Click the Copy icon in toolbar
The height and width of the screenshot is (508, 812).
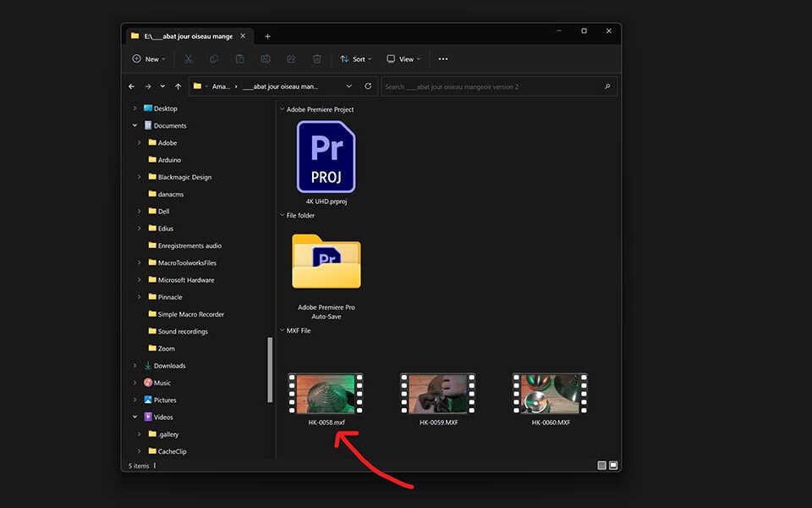214,59
